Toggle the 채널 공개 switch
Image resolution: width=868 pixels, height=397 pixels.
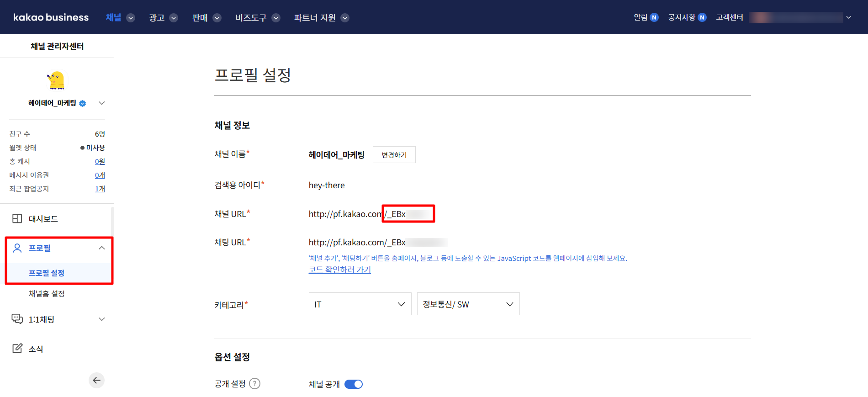pos(354,384)
